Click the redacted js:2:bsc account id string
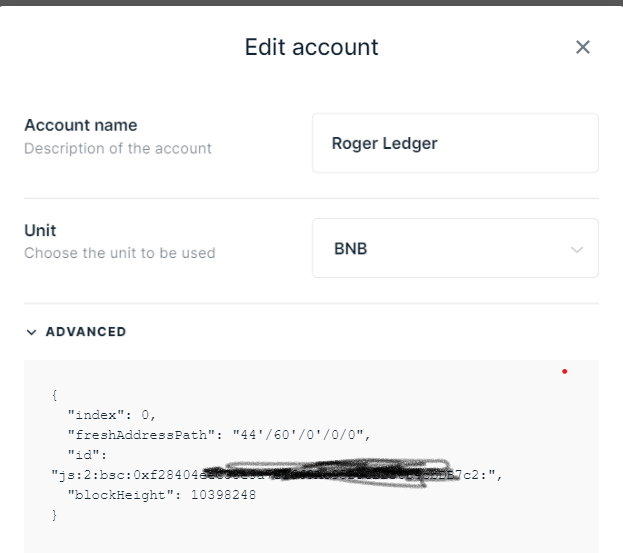 (x=277, y=475)
